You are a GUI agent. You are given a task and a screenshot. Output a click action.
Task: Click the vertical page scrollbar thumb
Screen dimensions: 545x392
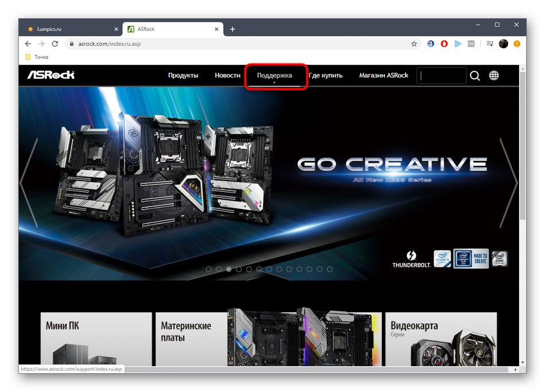pyautogui.click(x=523, y=146)
